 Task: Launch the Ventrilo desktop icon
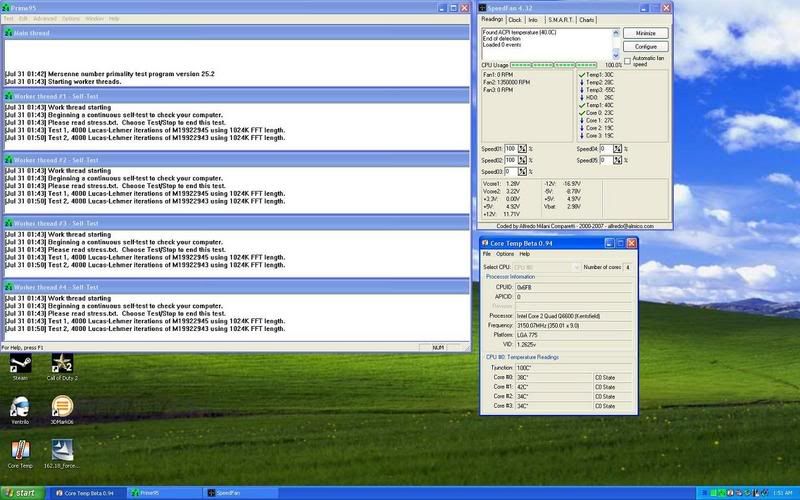(x=20, y=408)
